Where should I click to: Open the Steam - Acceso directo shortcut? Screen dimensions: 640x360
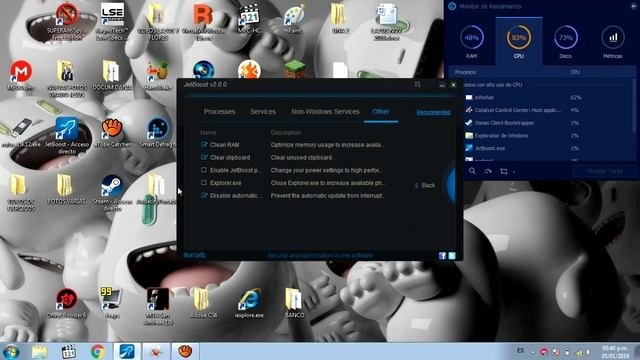[x=112, y=193]
